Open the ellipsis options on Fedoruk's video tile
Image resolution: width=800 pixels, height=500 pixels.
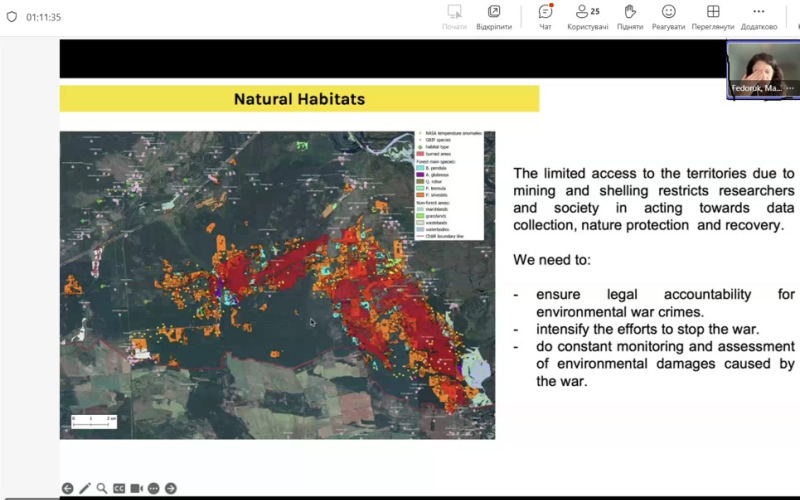(x=789, y=88)
